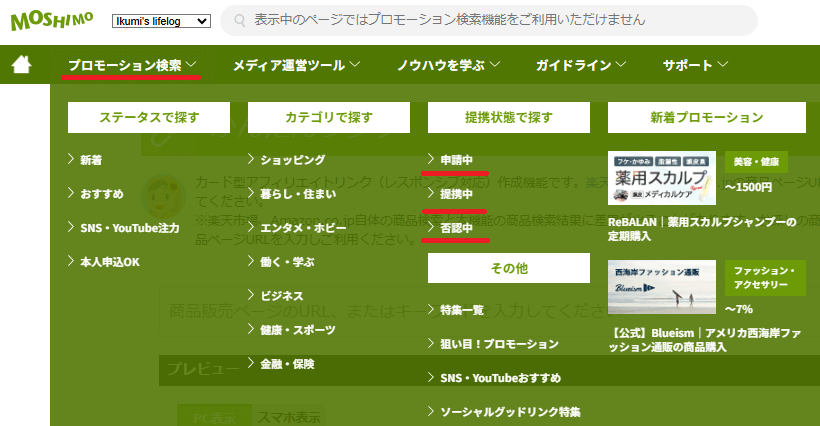The width and height of the screenshot is (820, 426).
Task: Click the chevron next to ガイドライン
Action: click(x=621, y=64)
